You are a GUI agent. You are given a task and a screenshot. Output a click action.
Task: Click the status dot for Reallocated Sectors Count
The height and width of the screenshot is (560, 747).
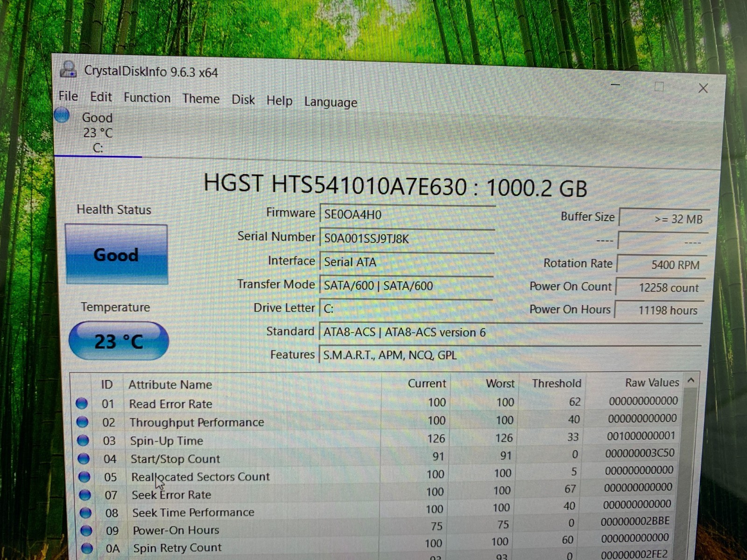85,476
